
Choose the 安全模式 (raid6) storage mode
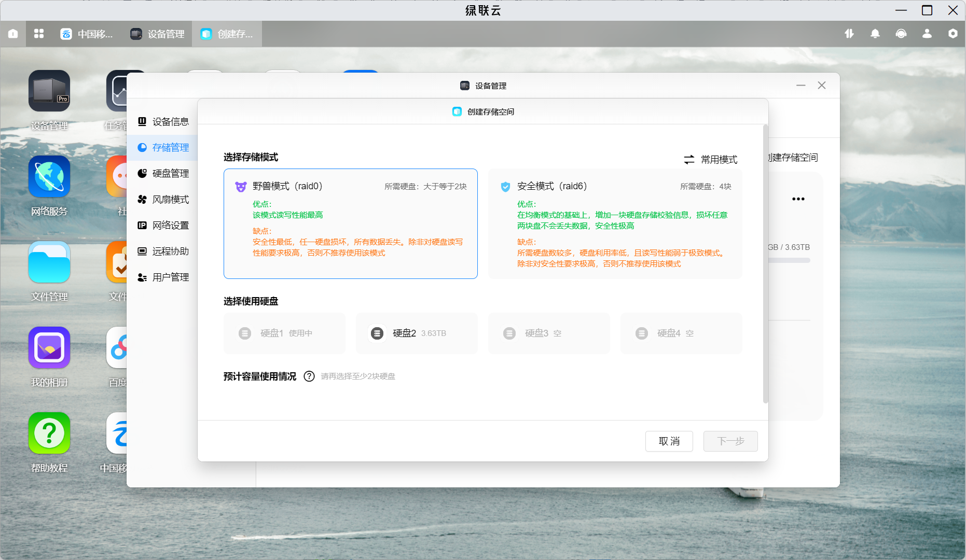tap(615, 223)
